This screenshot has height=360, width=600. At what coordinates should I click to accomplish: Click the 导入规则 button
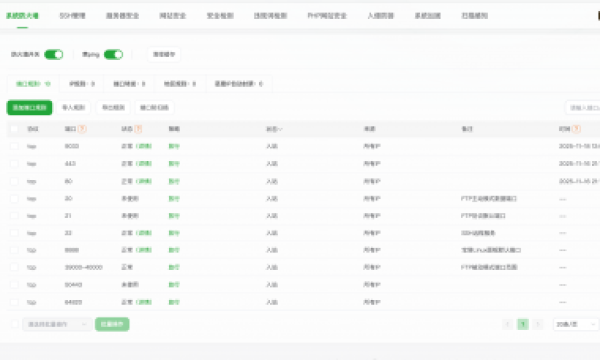[73, 108]
